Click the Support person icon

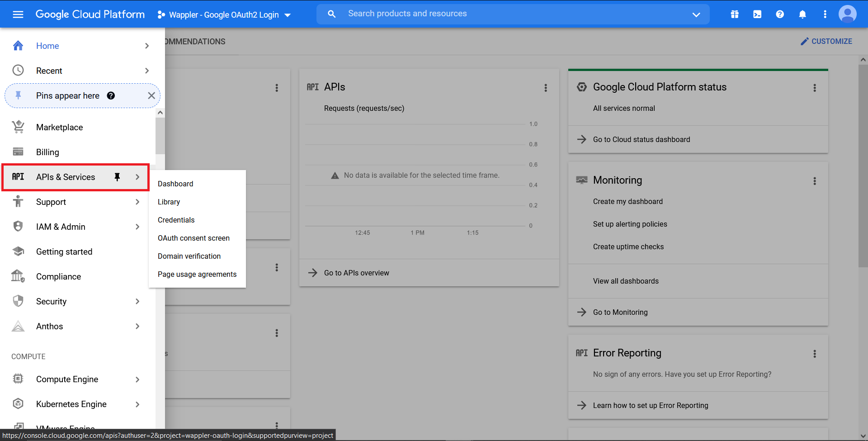[x=18, y=202]
